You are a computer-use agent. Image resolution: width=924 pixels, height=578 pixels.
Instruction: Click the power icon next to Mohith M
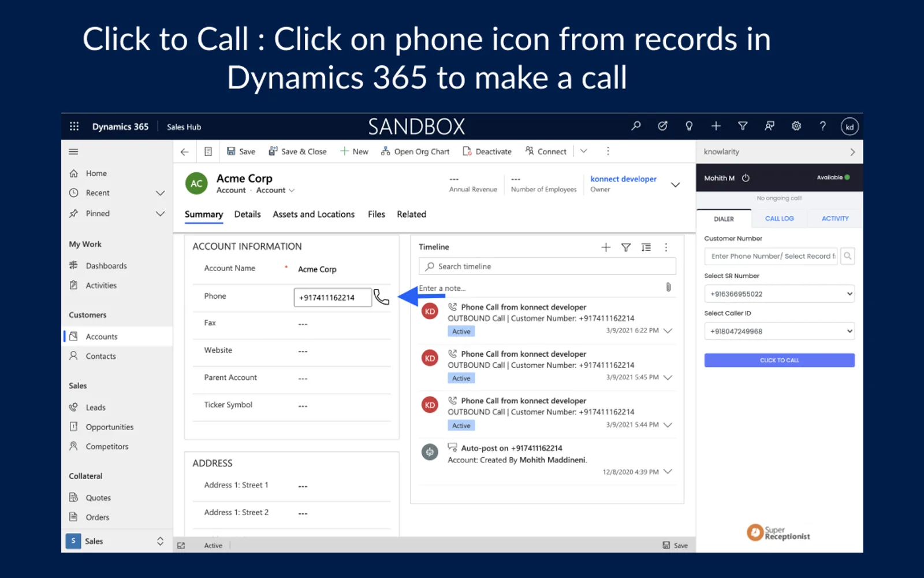pos(746,178)
